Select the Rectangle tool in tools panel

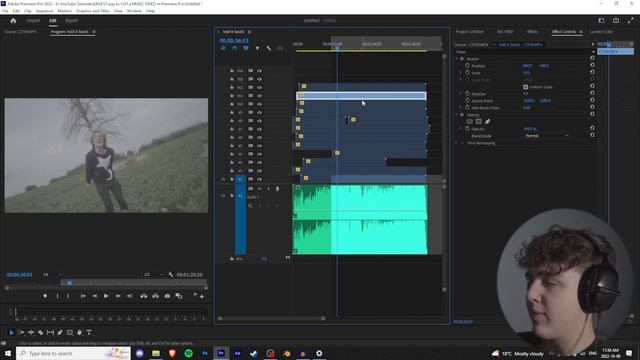(70, 333)
